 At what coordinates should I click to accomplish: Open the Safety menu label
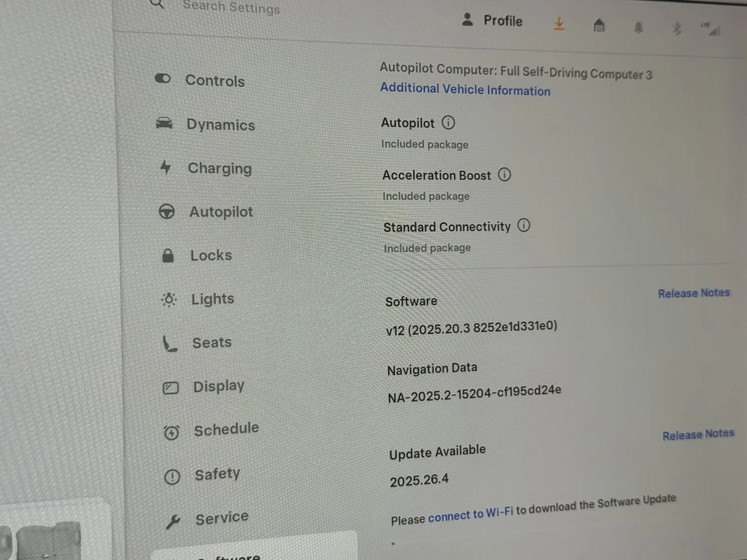click(x=218, y=474)
